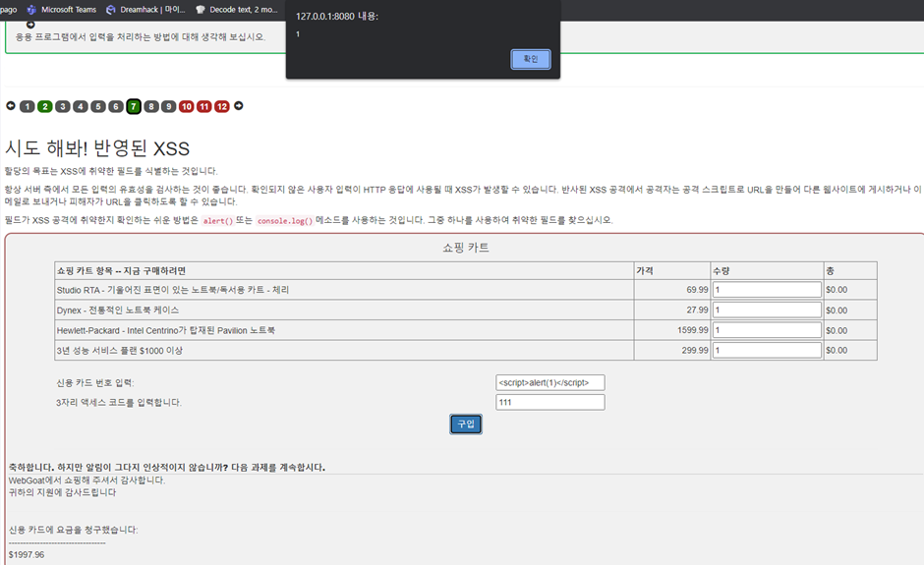The height and width of the screenshot is (565, 924).
Task: Open lesson page 2
Action: tap(45, 107)
